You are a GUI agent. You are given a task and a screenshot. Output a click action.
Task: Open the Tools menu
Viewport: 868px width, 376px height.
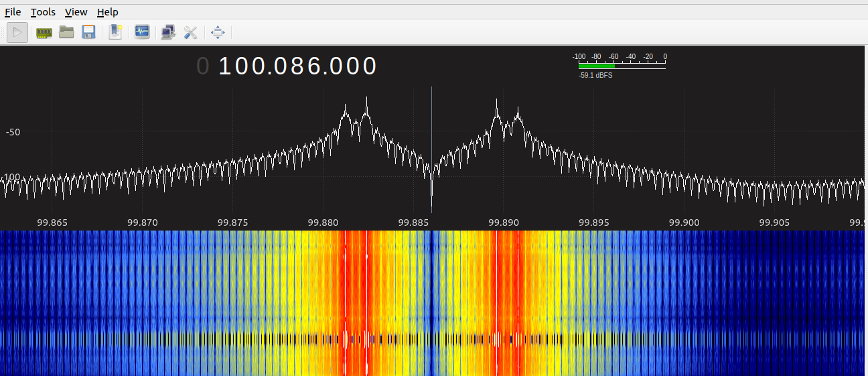coord(43,12)
